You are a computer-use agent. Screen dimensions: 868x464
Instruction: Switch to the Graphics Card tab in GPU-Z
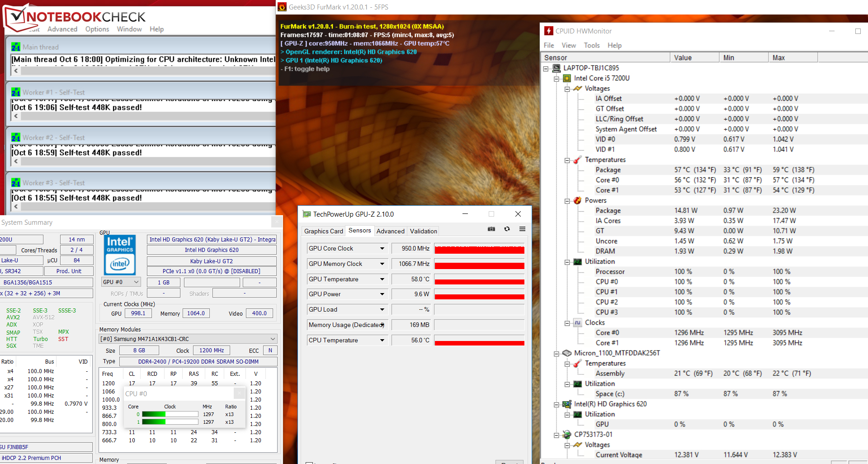coord(324,231)
